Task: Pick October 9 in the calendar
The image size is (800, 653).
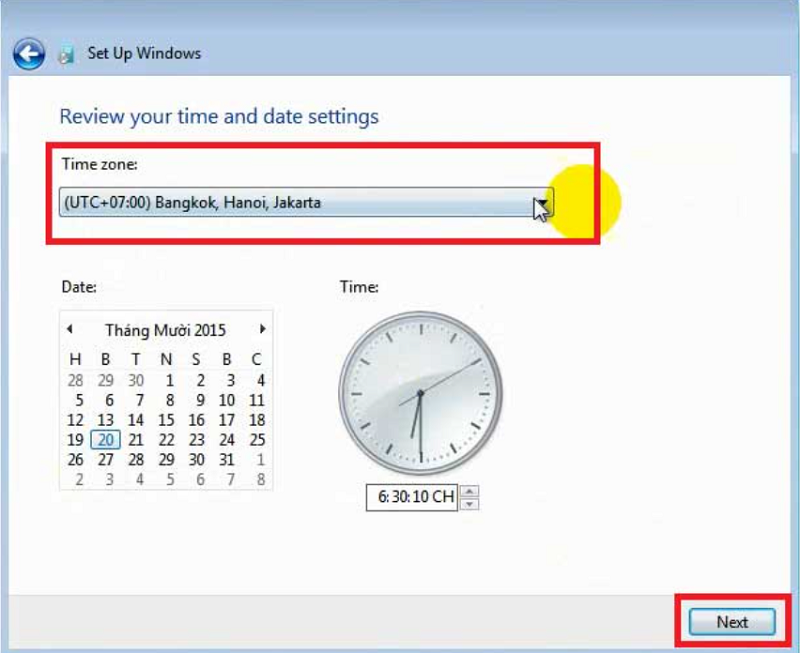Action: pyautogui.click(x=200, y=400)
